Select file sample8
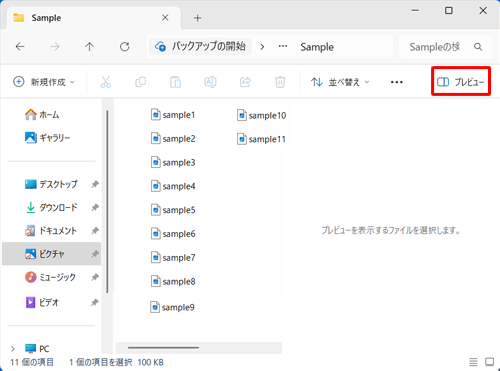Screen dimensions: 500x371 click(173, 281)
